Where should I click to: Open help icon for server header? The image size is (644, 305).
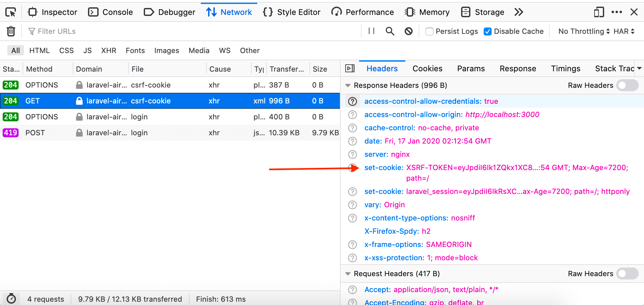pos(353,154)
